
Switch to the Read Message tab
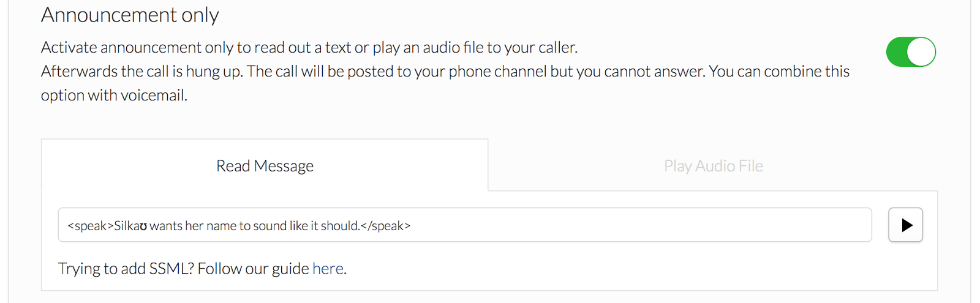pyautogui.click(x=265, y=166)
